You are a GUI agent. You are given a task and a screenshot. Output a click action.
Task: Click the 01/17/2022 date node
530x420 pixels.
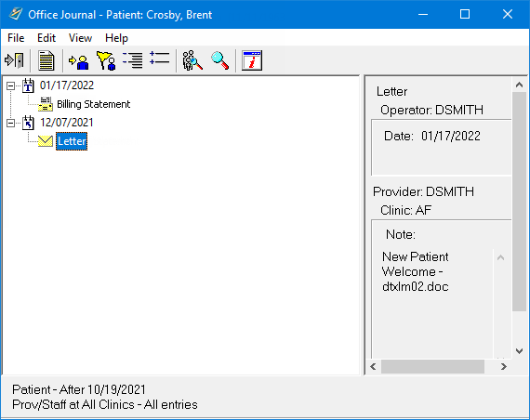[67, 85]
